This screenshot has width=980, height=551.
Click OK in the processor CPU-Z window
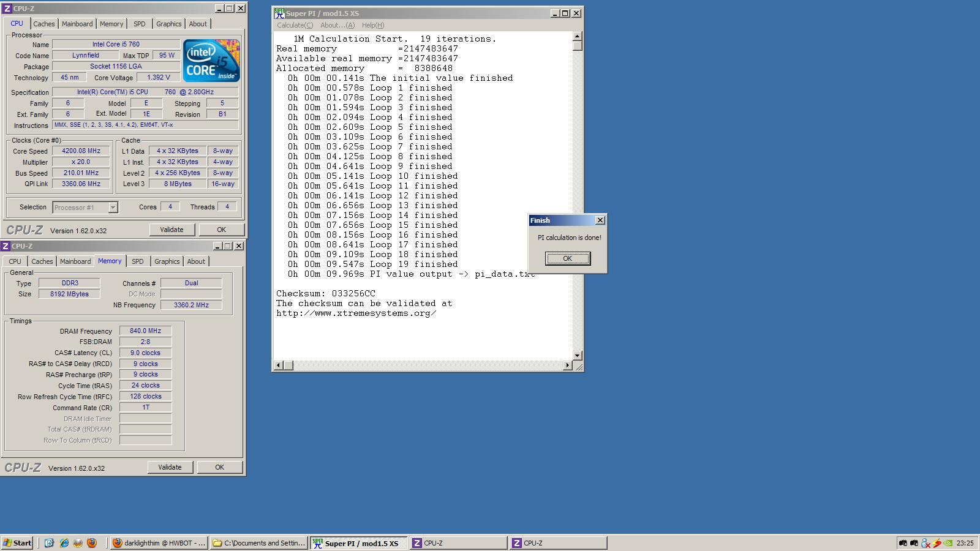click(221, 230)
